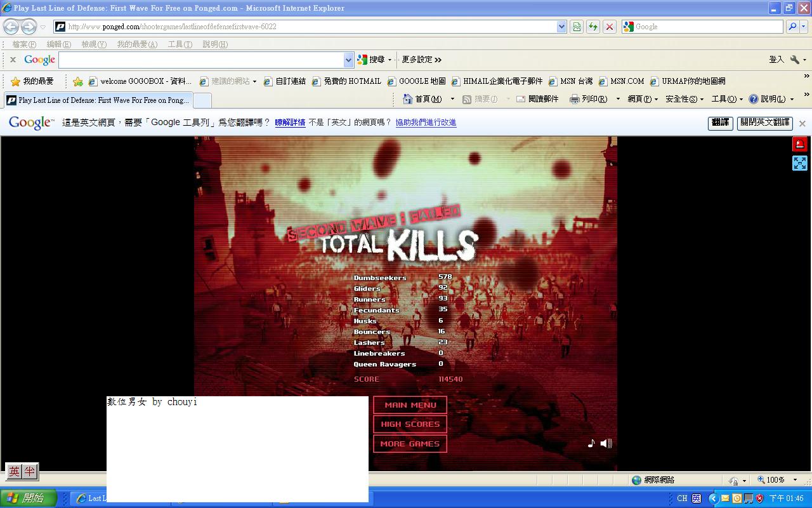
Task: Mute game sound speaker icon
Action: (606, 443)
